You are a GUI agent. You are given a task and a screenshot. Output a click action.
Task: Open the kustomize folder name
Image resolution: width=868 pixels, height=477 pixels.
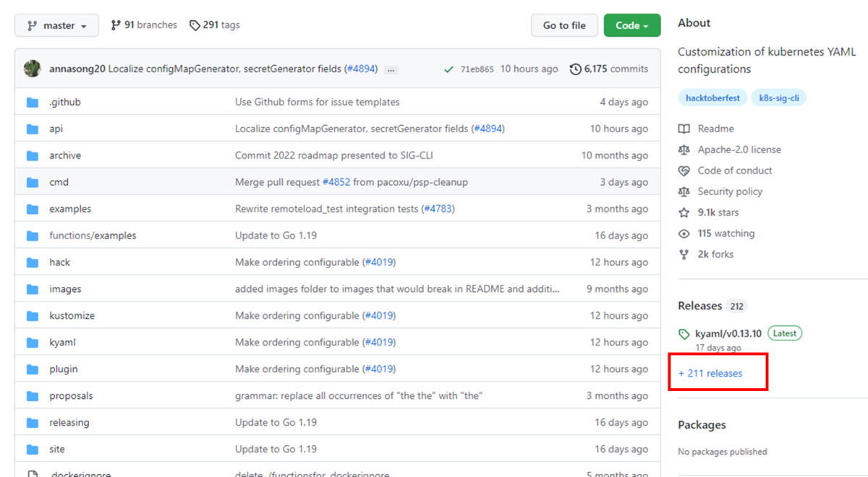click(x=72, y=316)
